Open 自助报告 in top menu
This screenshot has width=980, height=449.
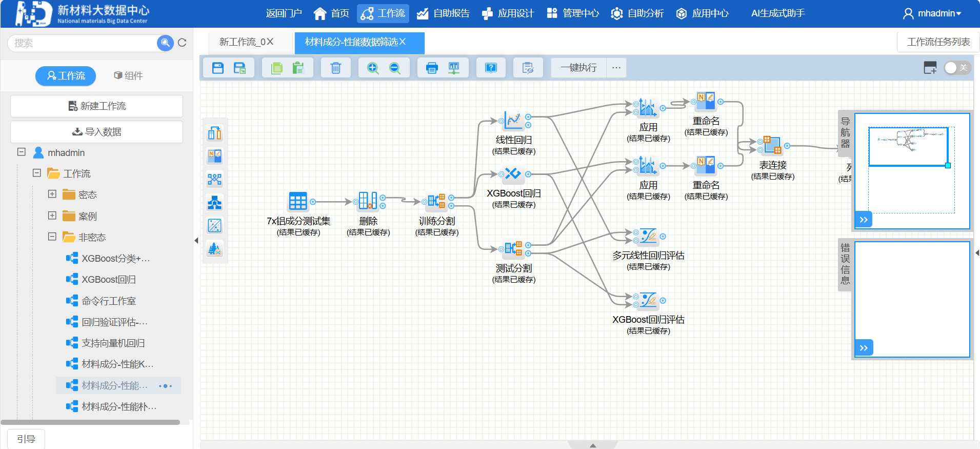[443, 13]
